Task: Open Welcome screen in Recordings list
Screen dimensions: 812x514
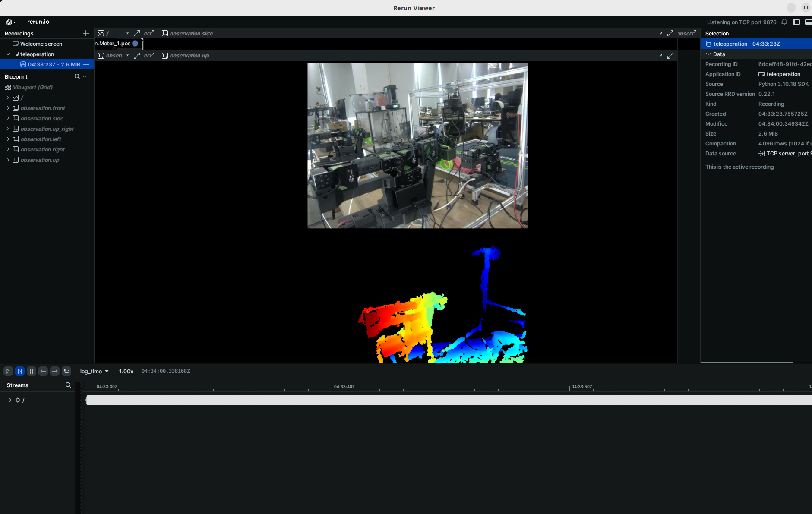Action: tap(41, 44)
